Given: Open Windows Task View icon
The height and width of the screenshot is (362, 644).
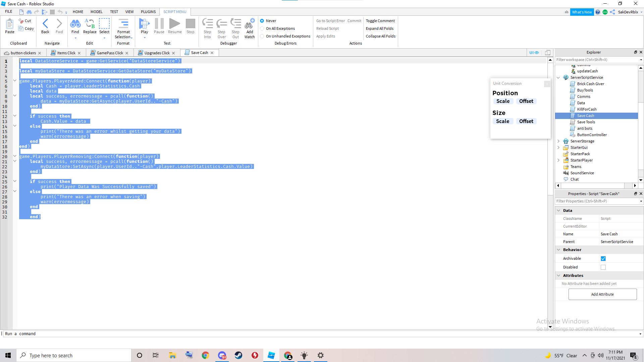Looking at the screenshot, I should 156,355.
